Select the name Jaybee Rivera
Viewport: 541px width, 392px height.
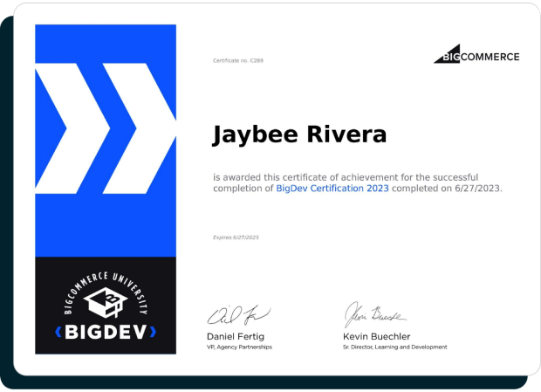[299, 134]
